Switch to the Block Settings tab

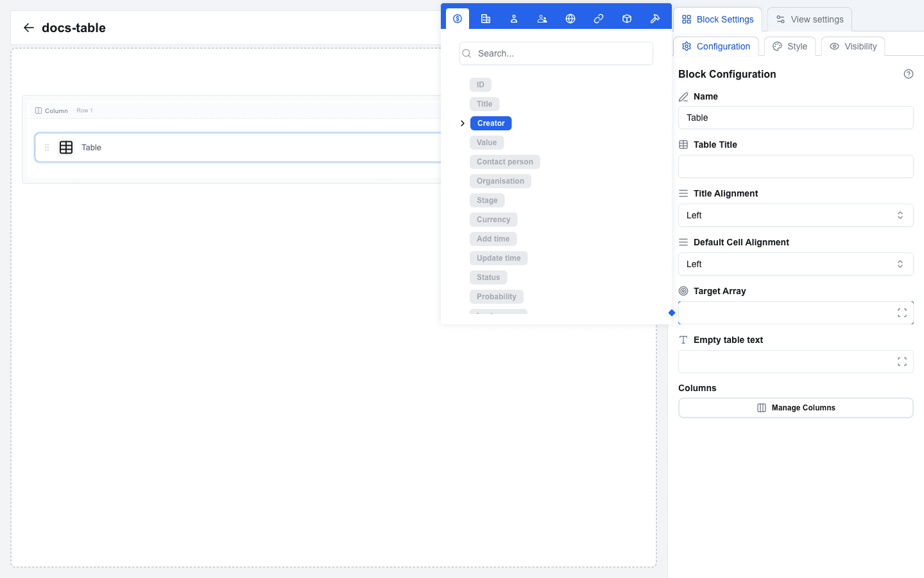[717, 19]
